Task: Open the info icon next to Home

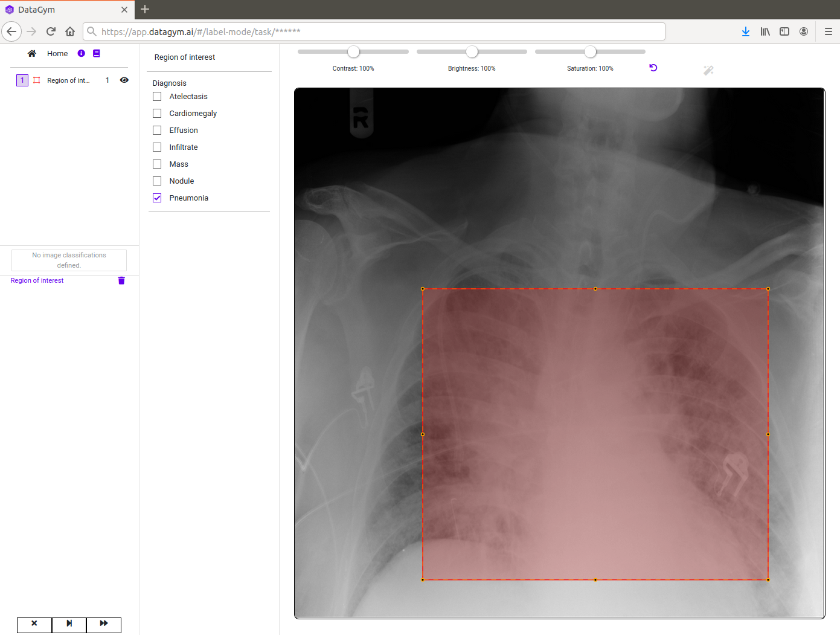Action: pos(82,54)
